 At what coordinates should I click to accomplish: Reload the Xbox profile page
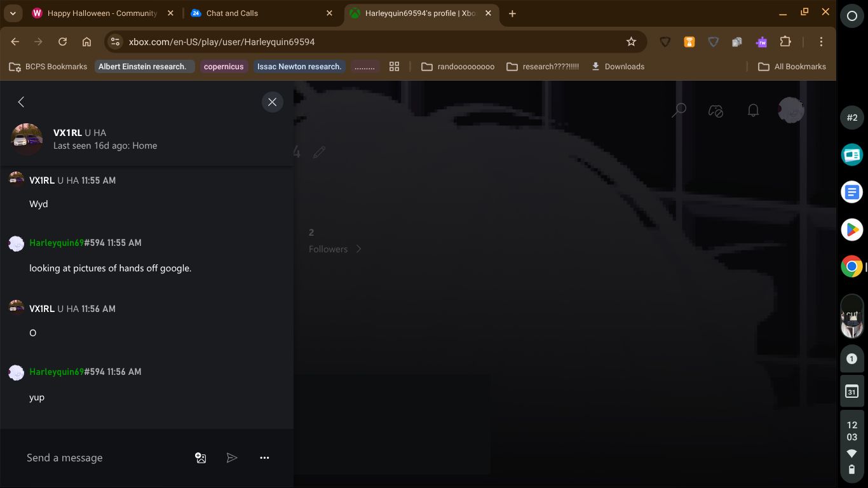(x=62, y=42)
